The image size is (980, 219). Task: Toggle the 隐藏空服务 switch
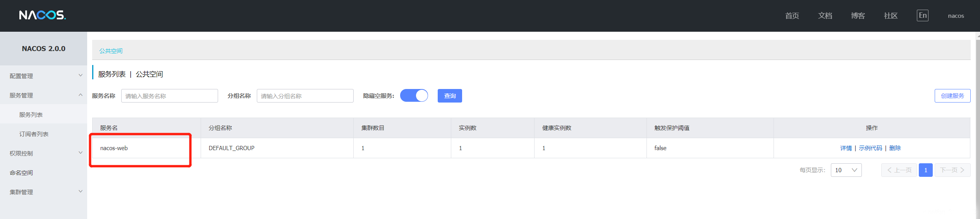(x=414, y=96)
